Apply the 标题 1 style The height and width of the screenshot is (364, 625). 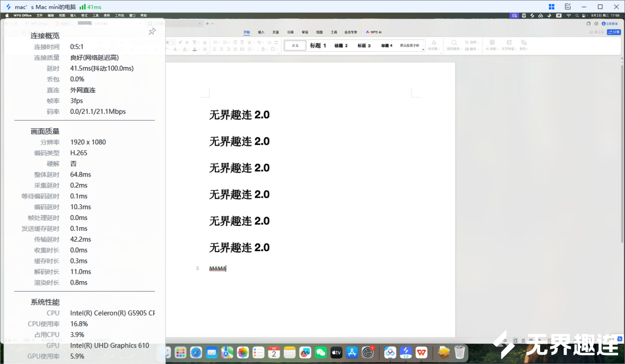click(x=318, y=45)
